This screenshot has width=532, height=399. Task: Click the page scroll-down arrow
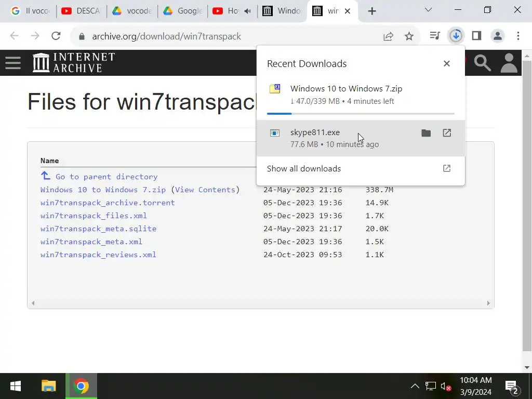point(527,367)
